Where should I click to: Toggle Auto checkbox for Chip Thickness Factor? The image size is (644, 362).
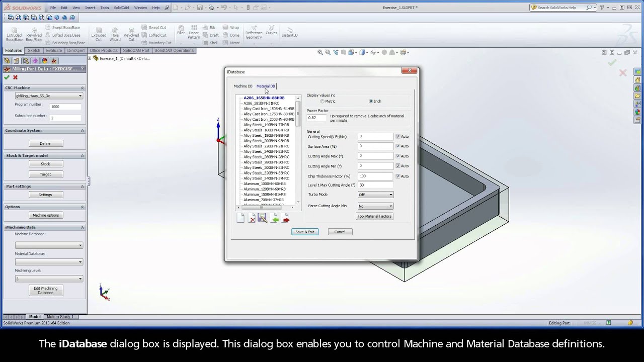398,176
